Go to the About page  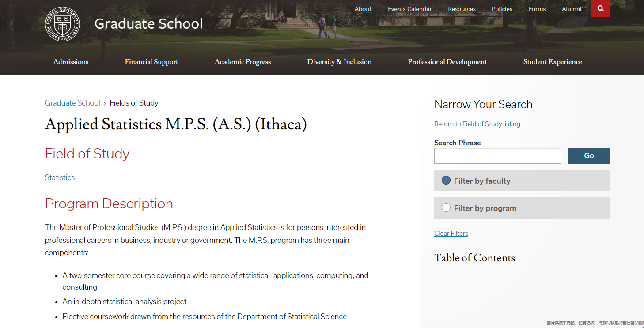tap(363, 9)
